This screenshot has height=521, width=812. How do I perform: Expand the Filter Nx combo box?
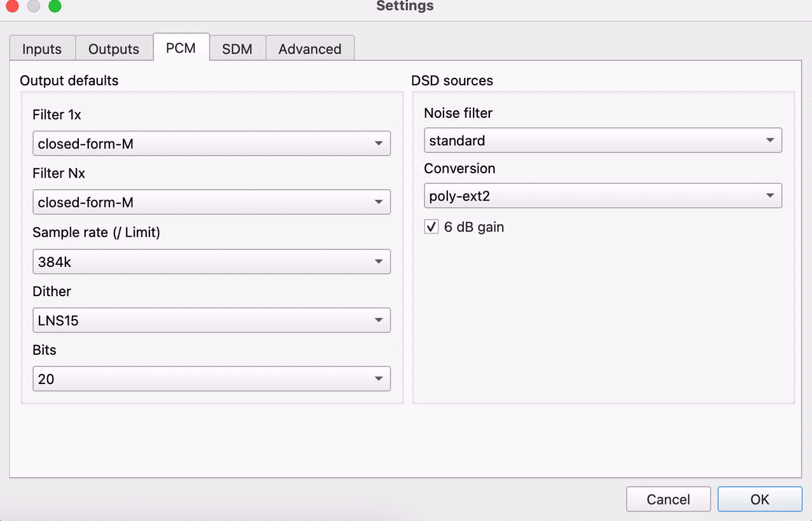pos(211,203)
